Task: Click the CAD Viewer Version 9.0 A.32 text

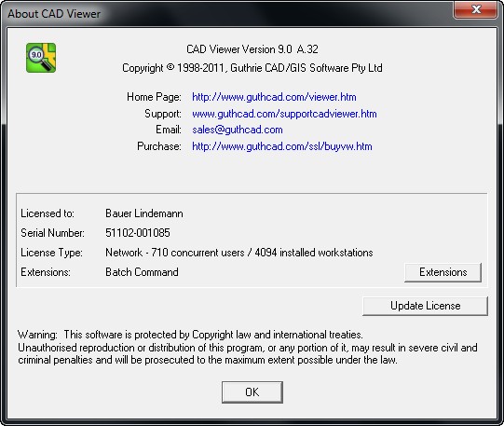Action: 252,49
